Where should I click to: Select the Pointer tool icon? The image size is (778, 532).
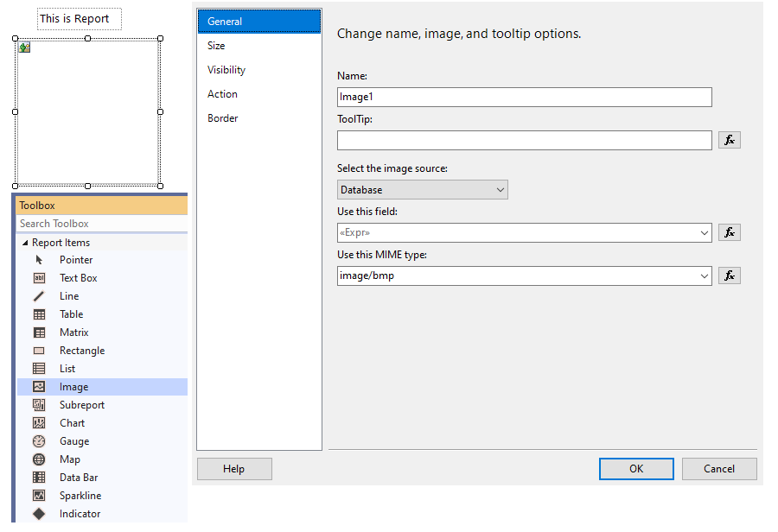tap(39, 260)
